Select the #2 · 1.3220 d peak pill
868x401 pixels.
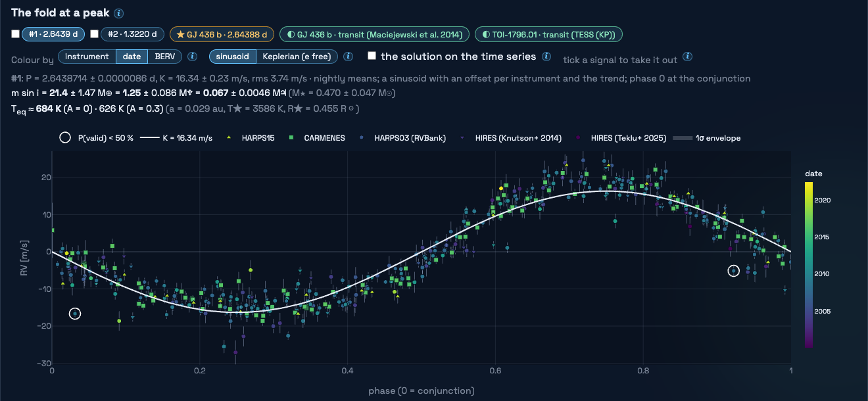point(132,34)
